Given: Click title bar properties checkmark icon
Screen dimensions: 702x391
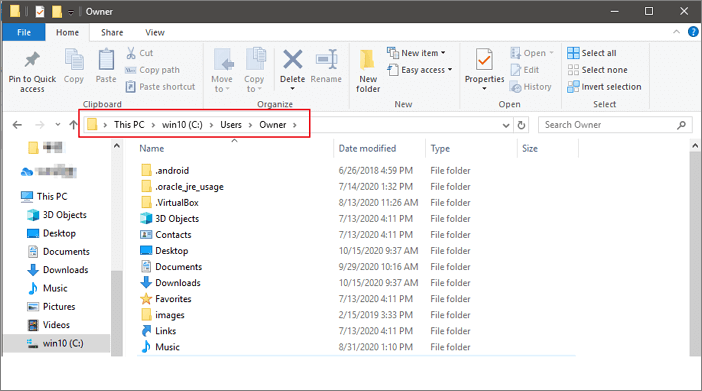Looking at the screenshot, I should tap(40, 12).
